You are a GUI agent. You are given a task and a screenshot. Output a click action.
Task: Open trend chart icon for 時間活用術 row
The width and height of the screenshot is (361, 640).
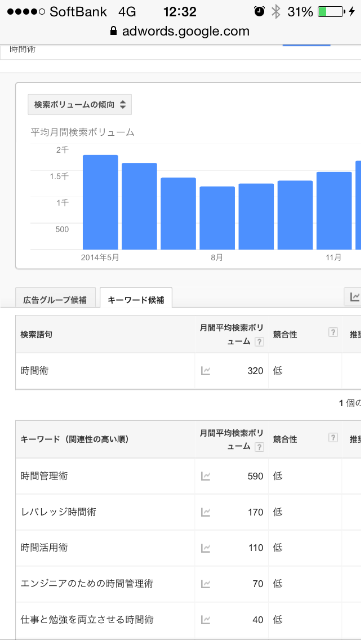pyautogui.click(x=205, y=548)
